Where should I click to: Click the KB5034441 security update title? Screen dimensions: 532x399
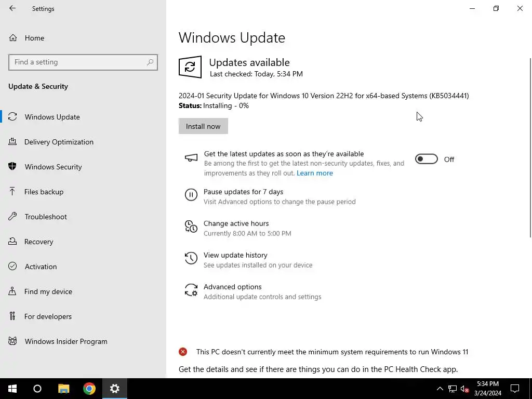coord(324,96)
